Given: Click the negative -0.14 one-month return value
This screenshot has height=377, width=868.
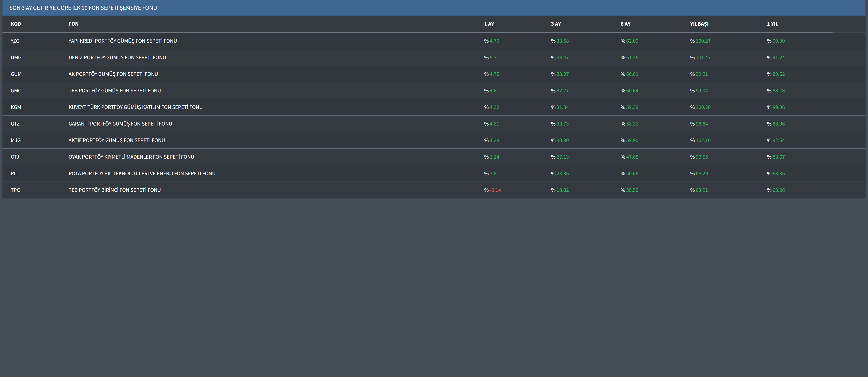Looking at the screenshot, I should [495, 190].
